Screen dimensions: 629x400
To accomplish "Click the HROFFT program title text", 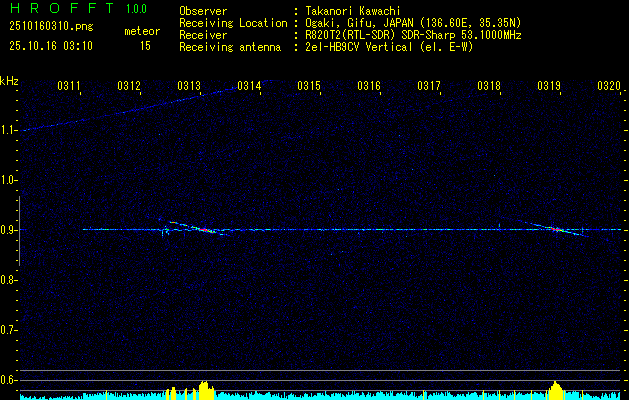I will coord(62,8).
